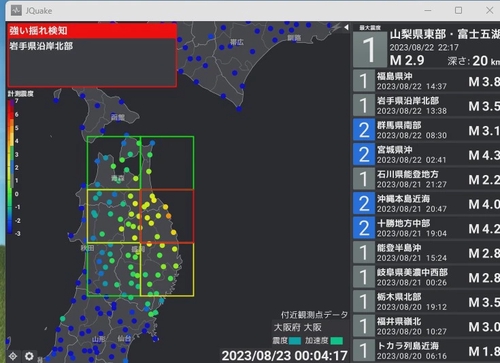Select the intensity 1 badge for 福島県沖
The image size is (500, 363).
pyautogui.click(x=364, y=81)
